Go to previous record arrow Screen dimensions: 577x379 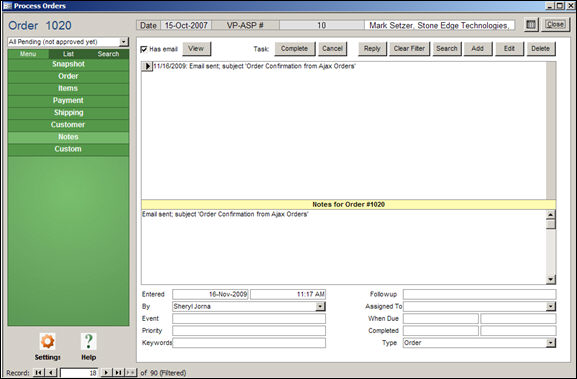coord(52,373)
